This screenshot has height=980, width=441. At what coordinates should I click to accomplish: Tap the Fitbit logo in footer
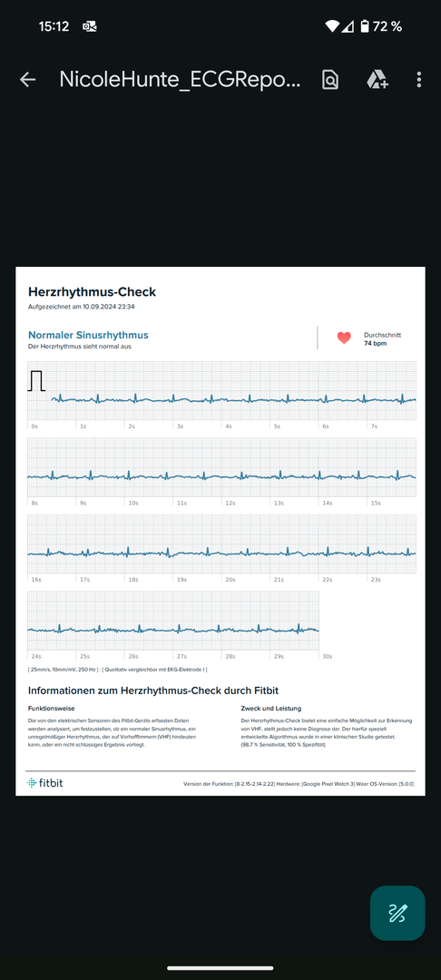tap(45, 783)
